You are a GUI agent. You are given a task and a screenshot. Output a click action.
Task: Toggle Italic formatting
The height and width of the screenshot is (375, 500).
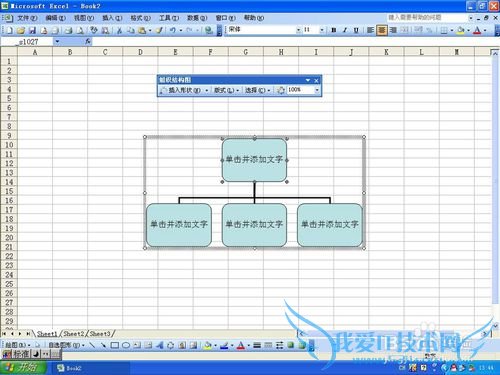[x=345, y=30]
